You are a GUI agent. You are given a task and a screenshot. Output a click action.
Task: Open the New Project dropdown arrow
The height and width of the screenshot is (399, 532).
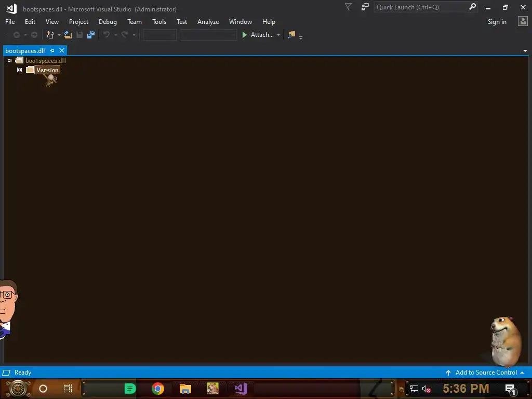click(59, 35)
